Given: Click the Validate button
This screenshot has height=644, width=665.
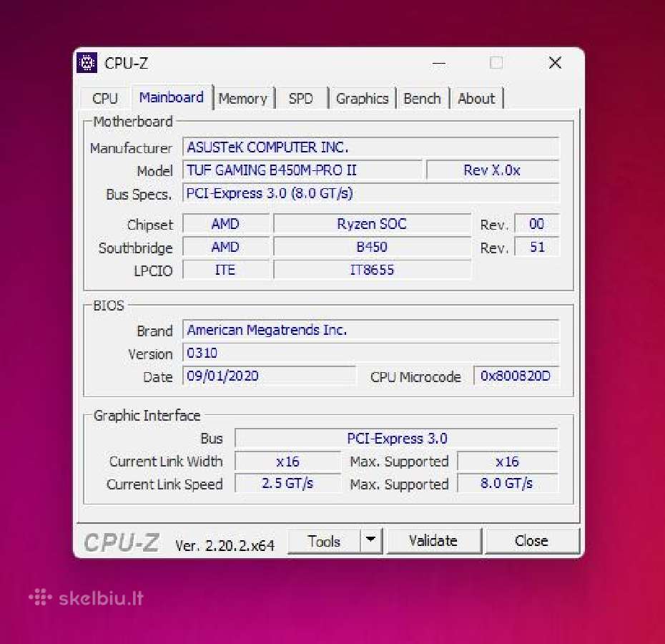Looking at the screenshot, I should (433, 541).
